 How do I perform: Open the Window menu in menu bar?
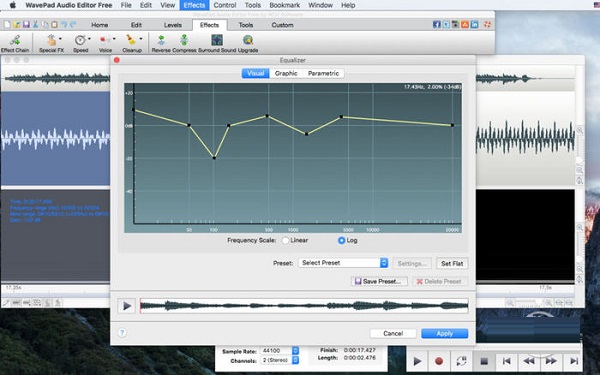(x=320, y=5)
